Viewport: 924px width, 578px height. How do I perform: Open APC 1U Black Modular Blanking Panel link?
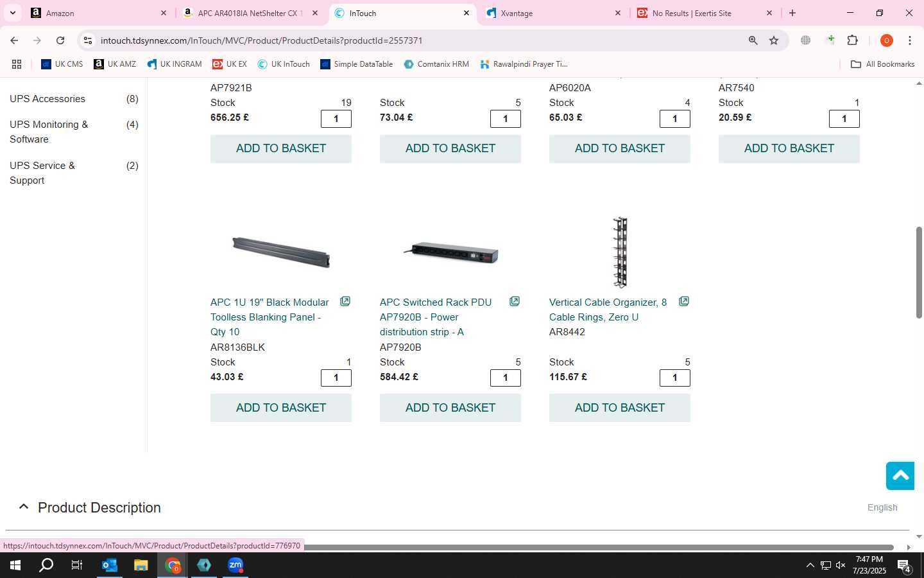click(269, 317)
